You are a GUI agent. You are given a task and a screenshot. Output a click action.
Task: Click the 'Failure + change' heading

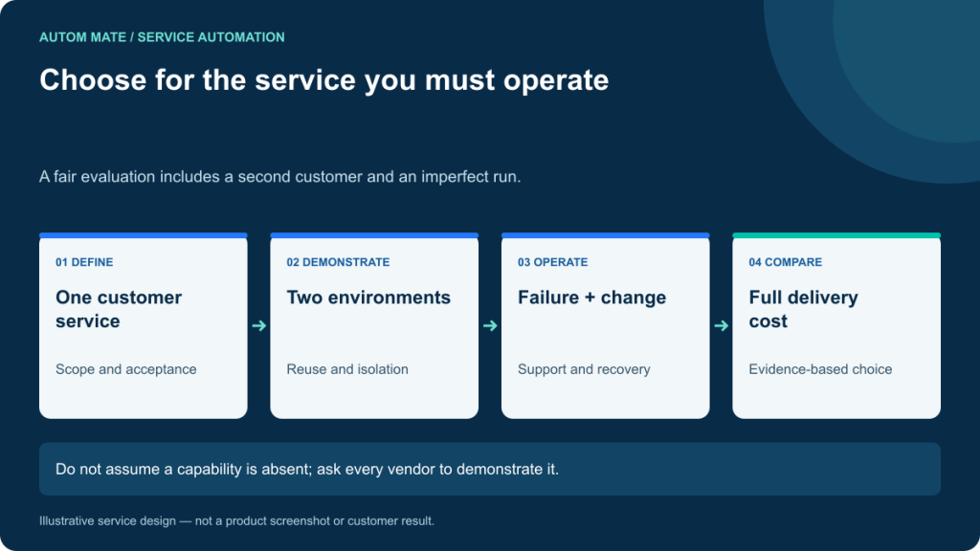pyautogui.click(x=591, y=298)
